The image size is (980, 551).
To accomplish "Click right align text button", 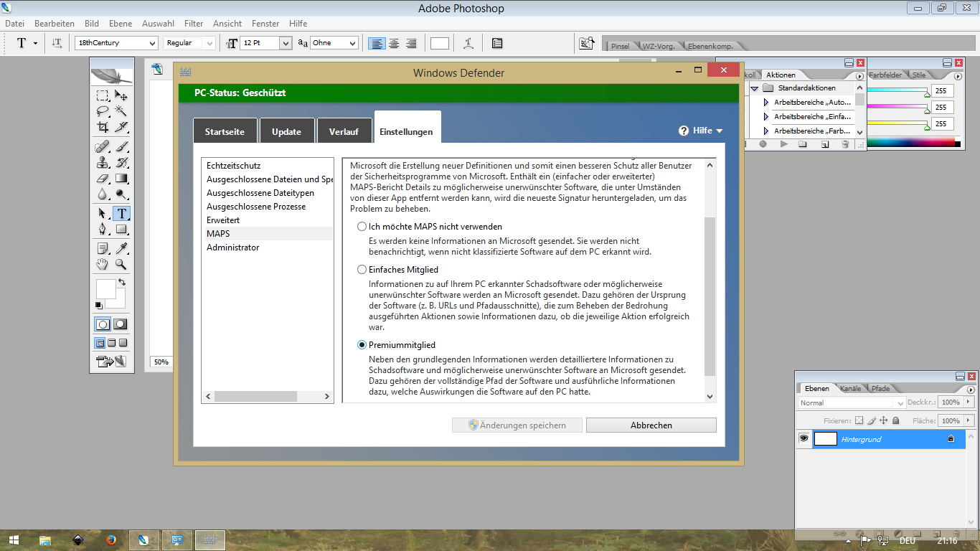I will [411, 43].
